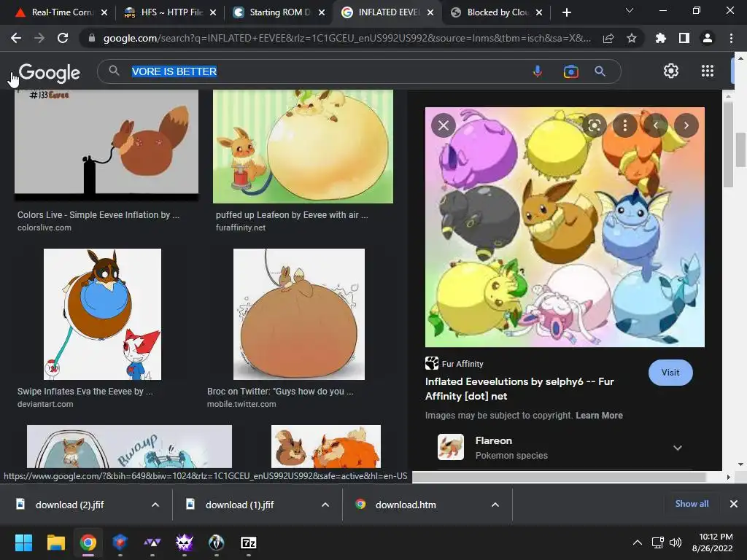Open Inflated Eeveelutions Fur Affinity title link
Image resolution: width=747 pixels, height=560 pixels.
tap(519, 389)
